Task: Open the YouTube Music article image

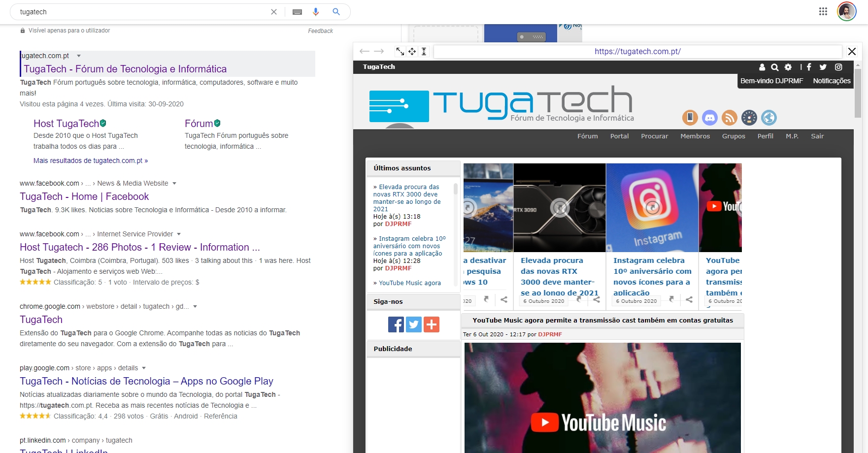Action: (x=602, y=398)
